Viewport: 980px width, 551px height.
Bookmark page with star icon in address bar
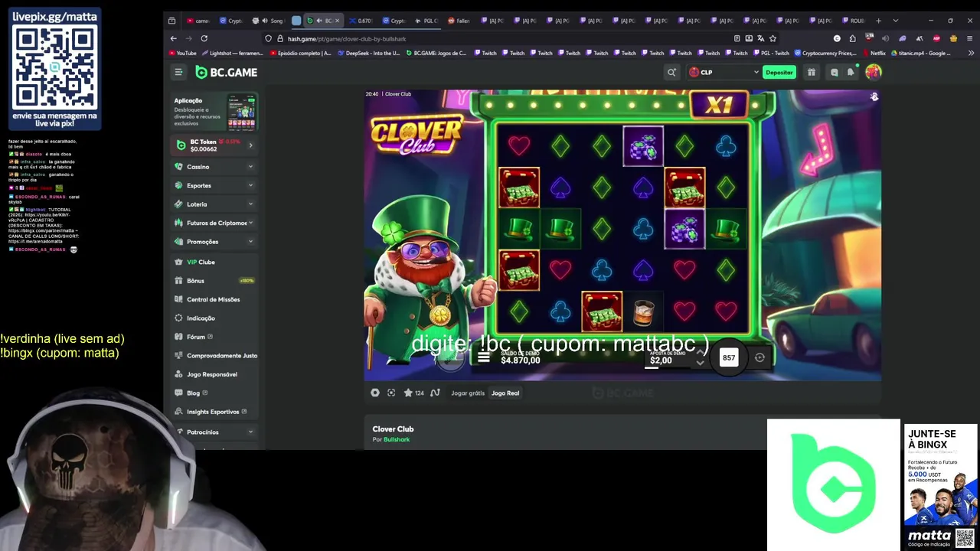tap(773, 38)
